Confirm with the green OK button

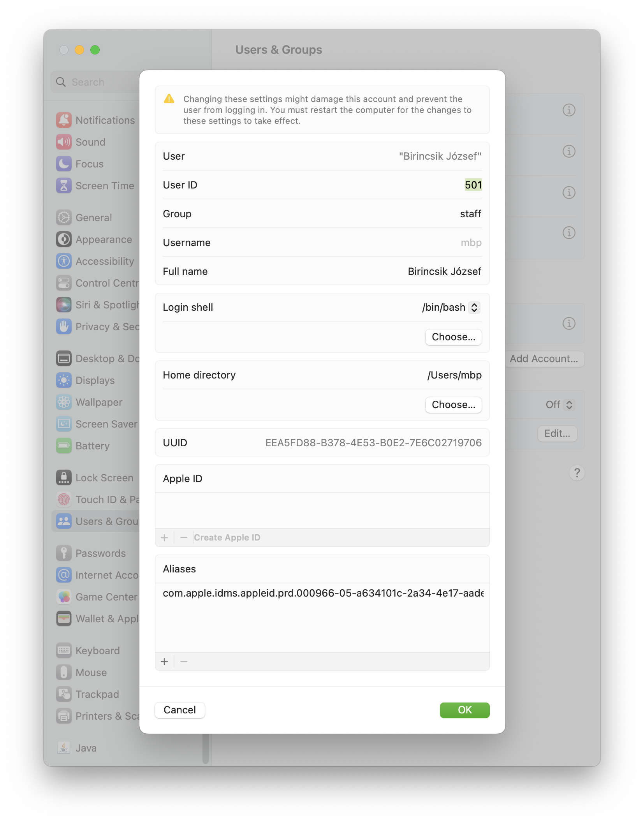[465, 710]
